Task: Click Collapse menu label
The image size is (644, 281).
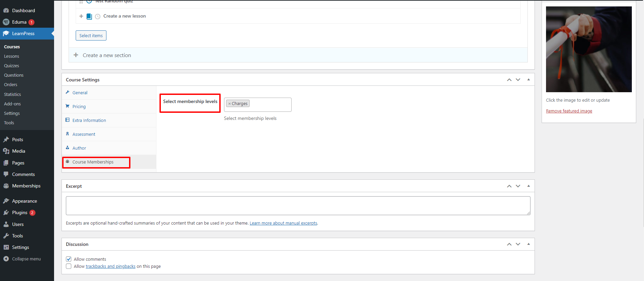Action: pyautogui.click(x=26, y=259)
